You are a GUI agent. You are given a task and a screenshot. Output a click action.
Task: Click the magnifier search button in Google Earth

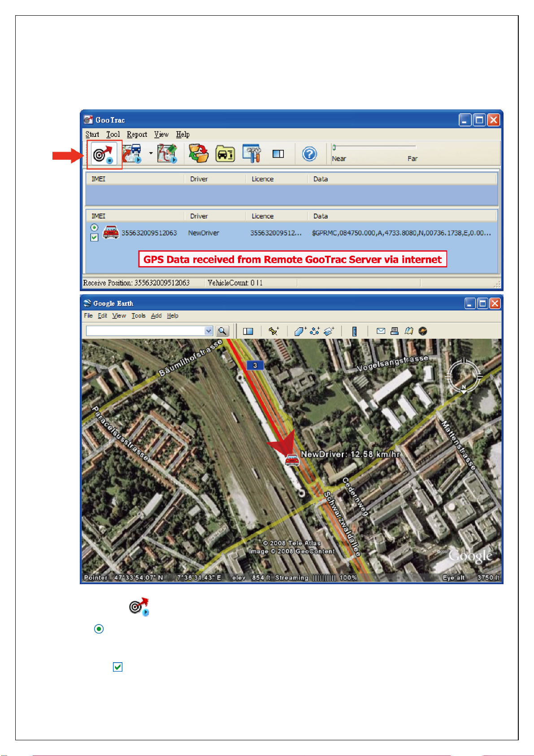tap(222, 331)
